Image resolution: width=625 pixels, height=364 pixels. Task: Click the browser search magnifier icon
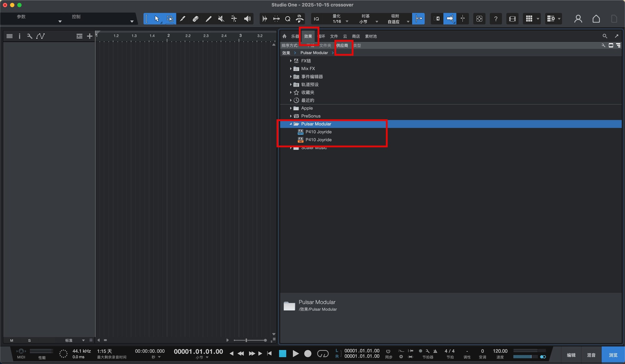point(604,36)
